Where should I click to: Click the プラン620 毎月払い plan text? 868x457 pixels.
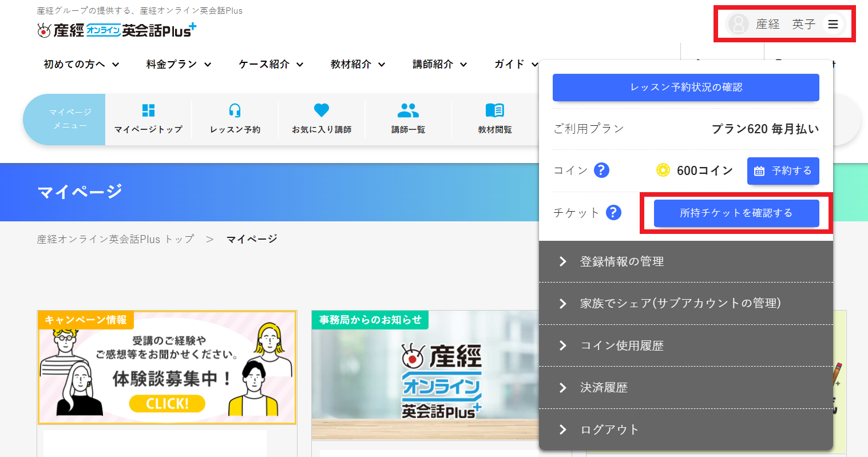pos(765,129)
